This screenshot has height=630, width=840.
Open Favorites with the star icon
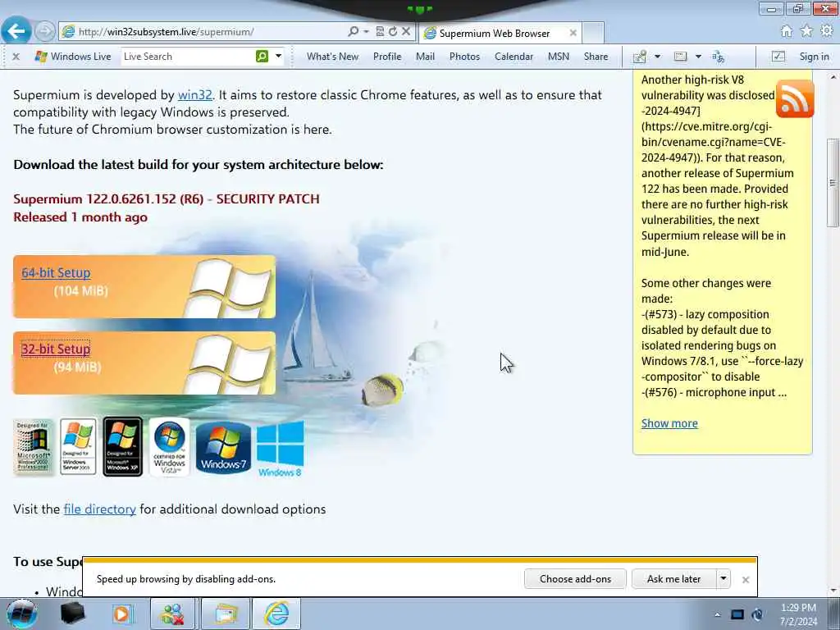click(x=806, y=31)
